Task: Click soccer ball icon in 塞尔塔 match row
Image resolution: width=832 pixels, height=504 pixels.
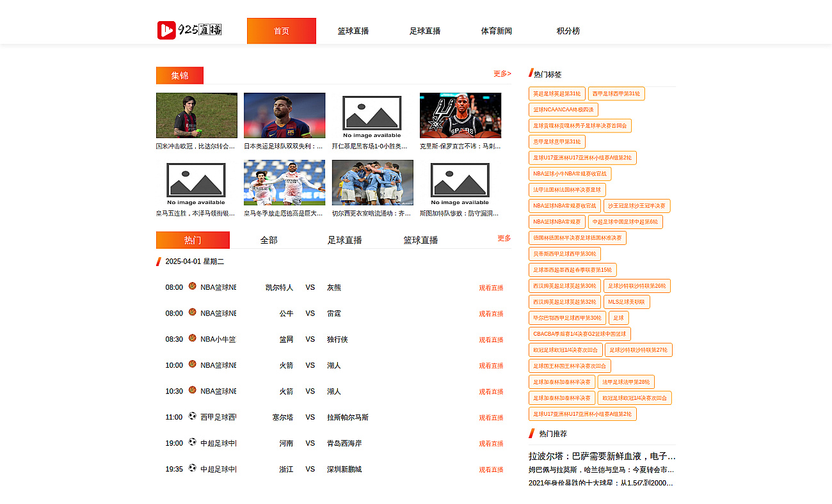Action: point(192,416)
